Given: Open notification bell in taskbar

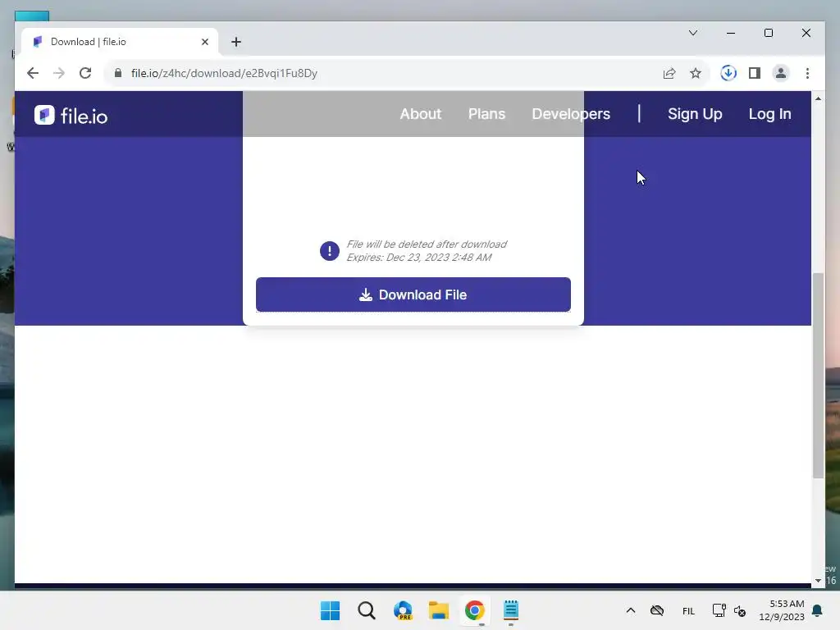Looking at the screenshot, I should [x=818, y=610].
